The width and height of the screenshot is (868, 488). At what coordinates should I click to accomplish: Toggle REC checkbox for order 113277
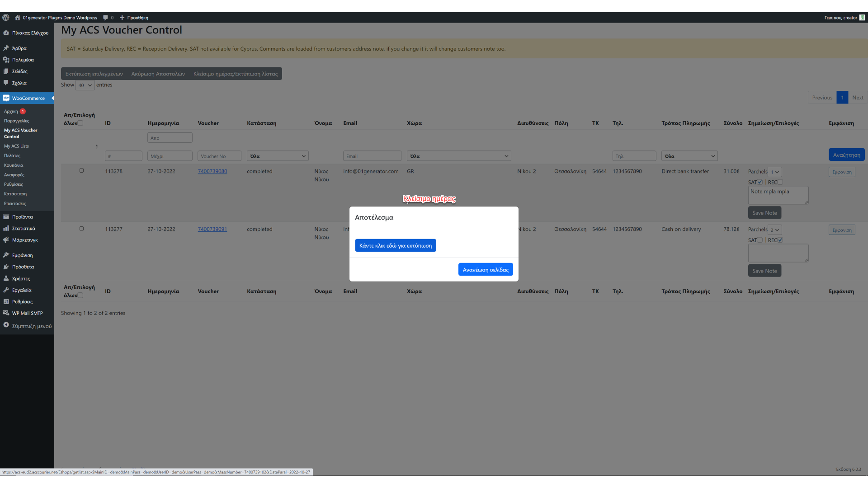click(780, 240)
